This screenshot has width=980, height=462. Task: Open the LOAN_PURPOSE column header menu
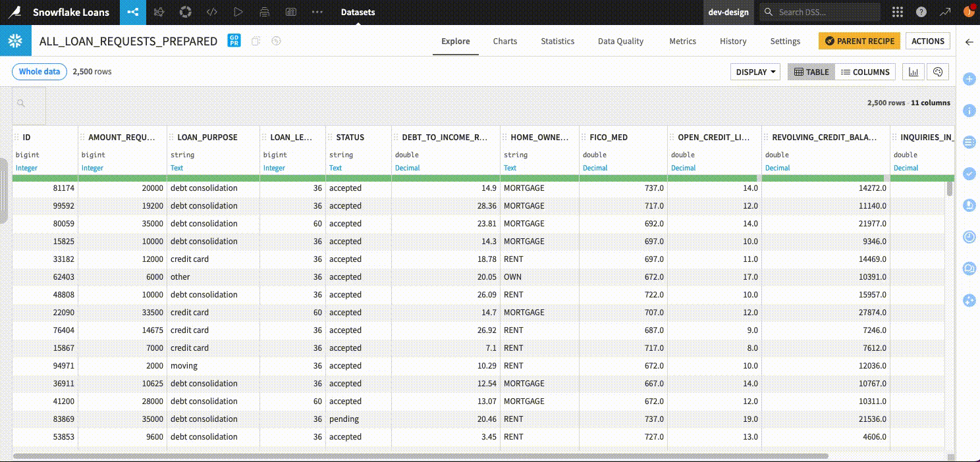pyautogui.click(x=207, y=138)
